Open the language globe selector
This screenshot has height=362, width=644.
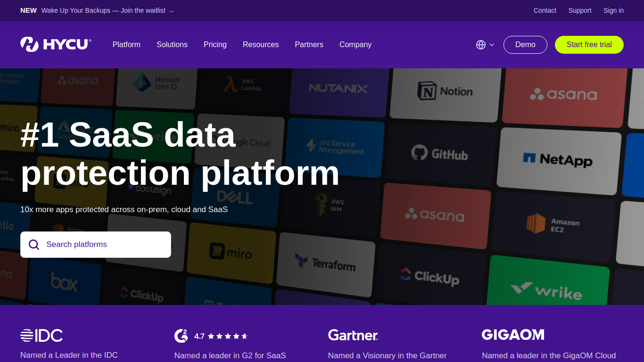(x=485, y=45)
